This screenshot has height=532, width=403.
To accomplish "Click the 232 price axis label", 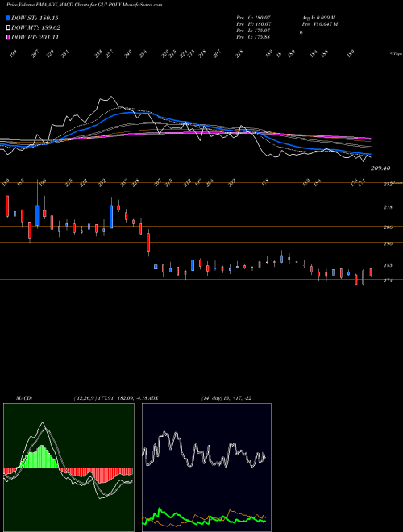I will pyautogui.click(x=388, y=185).
